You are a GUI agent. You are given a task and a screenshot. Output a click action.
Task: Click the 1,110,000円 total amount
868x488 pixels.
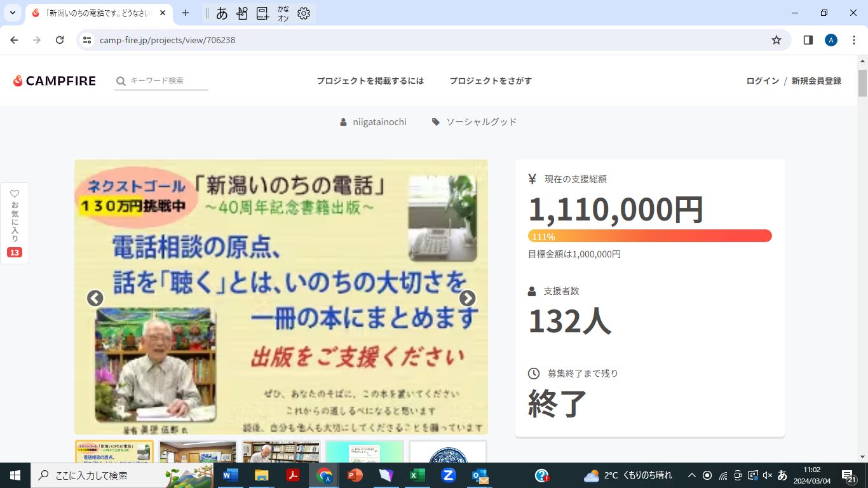(616, 210)
